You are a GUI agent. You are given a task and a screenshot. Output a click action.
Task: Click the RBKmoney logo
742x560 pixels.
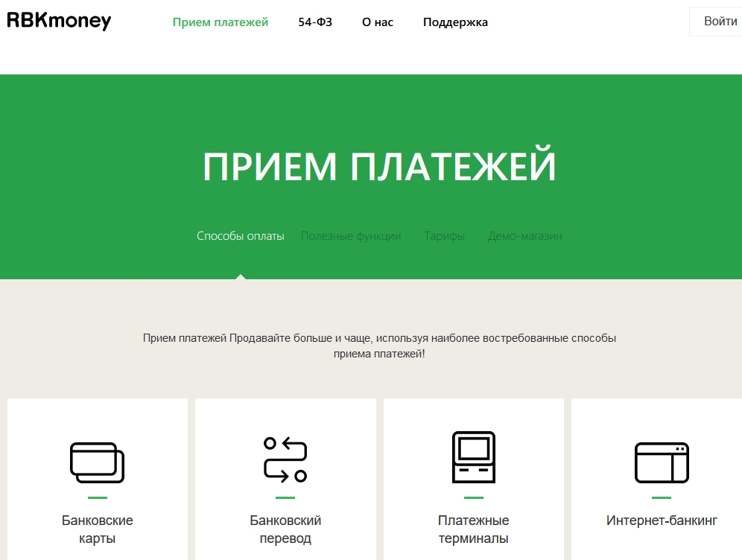coord(59,20)
